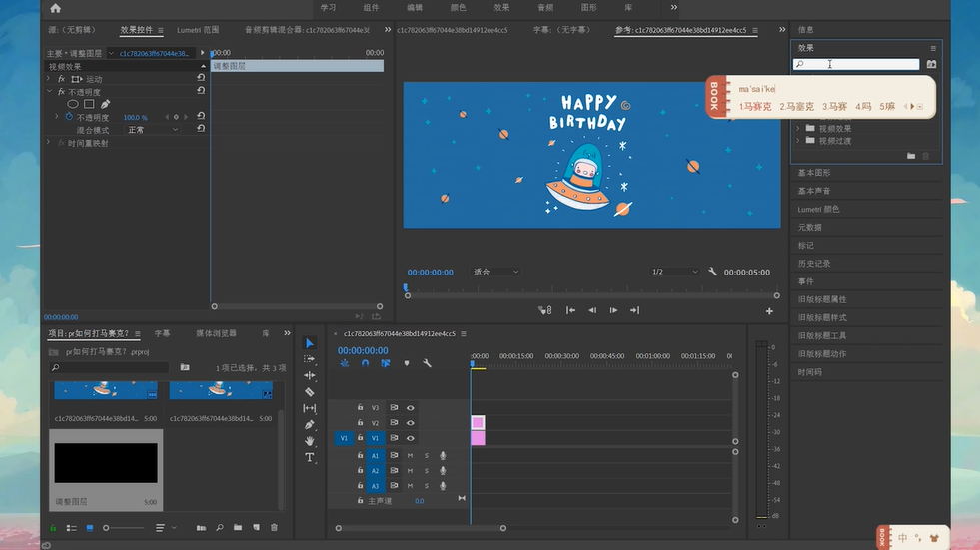This screenshot has width=980, height=550.
Task: Click program monitor playhead scrub bar
Action: click(591, 289)
